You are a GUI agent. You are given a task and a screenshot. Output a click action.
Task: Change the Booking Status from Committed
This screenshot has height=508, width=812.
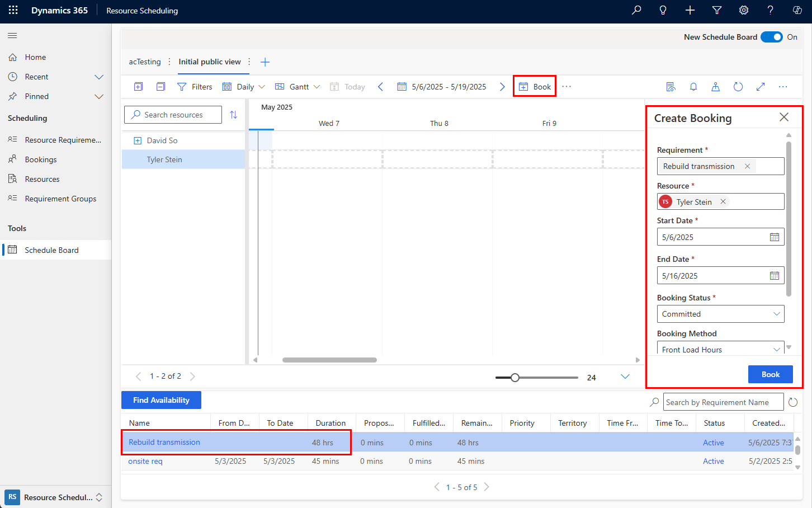tap(720, 314)
